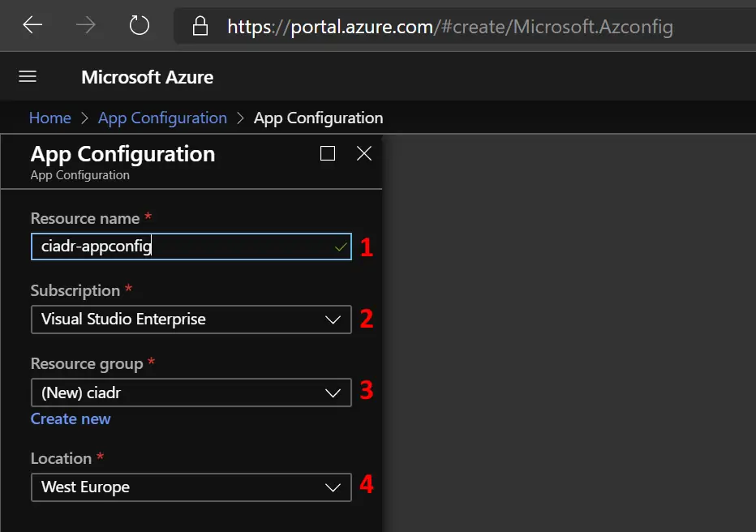756x532 pixels.
Task: Click Create new resource group link
Action: click(x=71, y=418)
